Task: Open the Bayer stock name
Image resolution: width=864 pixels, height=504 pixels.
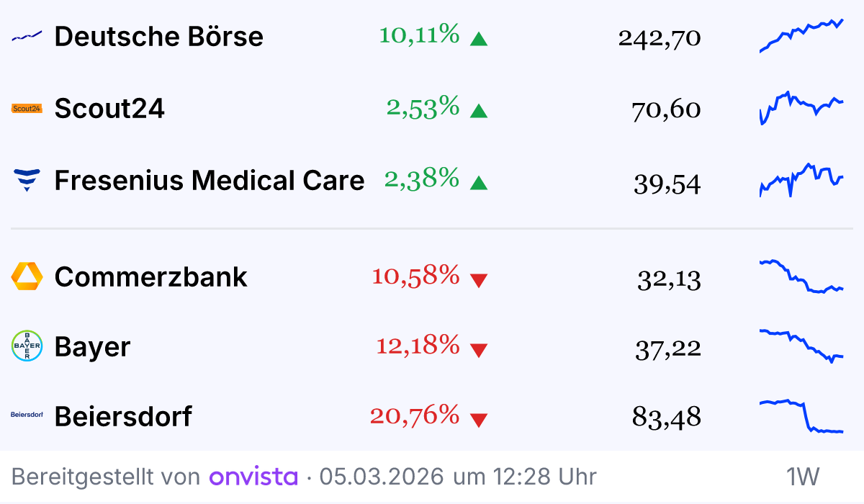Action: point(92,346)
